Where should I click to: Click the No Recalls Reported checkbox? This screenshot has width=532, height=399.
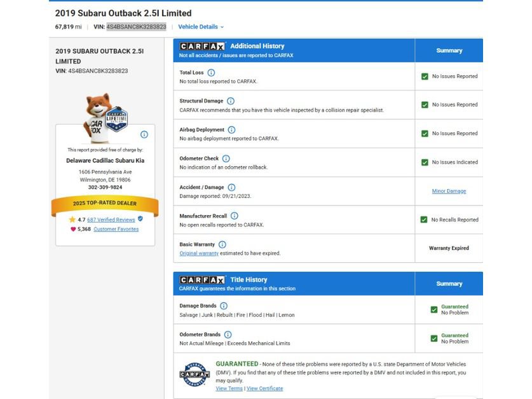[x=424, y=220]
